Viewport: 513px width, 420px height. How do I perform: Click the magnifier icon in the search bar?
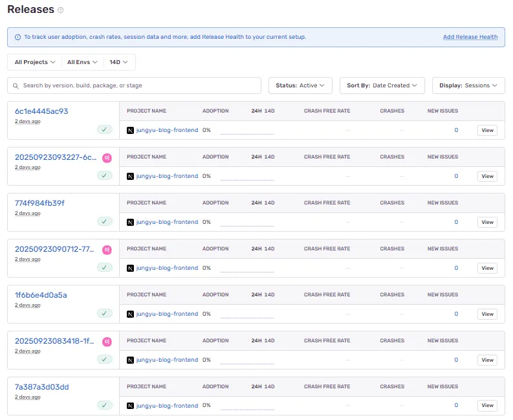pyautogui.click(x=16, y=85)
